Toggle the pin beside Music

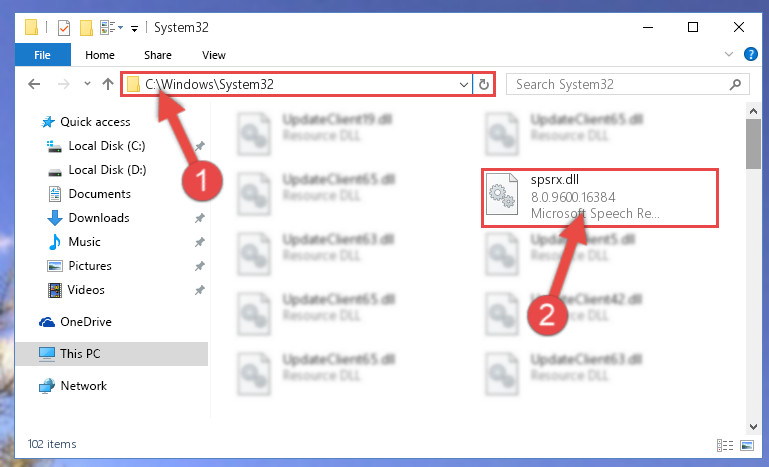tap(200, 242)
